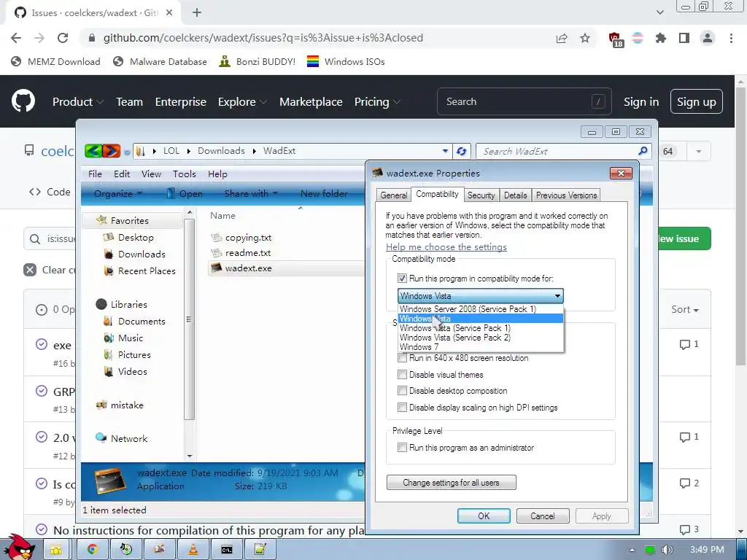747x560 pixels.
Task: Choose Windows Server 2008 (Service Pack 1)
Action: pos(481,309)
